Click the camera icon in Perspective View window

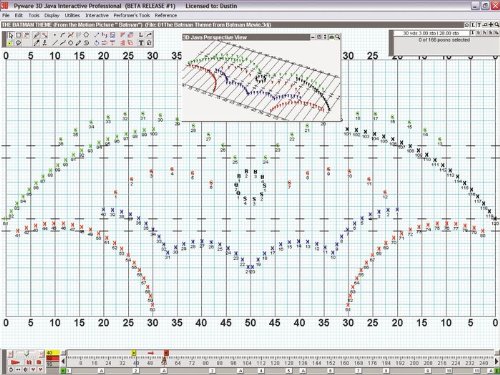coord(331,37)
